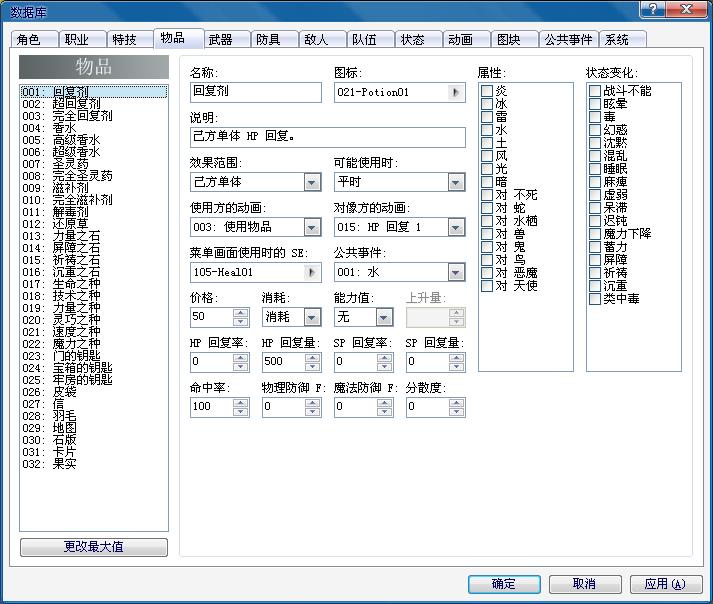Image resolution: width=713 pixels, height=604 pixels.
Task: Click the help question mark in title bar
Action: tap(653, 9)
